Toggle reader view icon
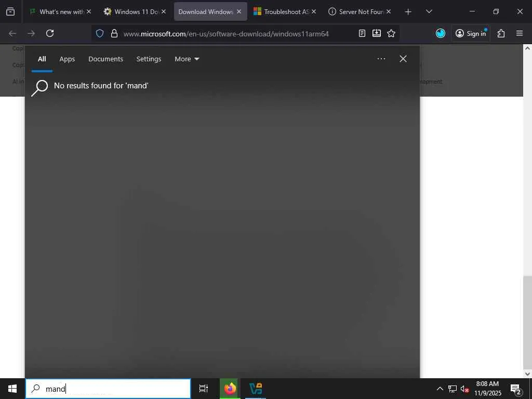This screenshot has height=399, width=532. (362, 33)
